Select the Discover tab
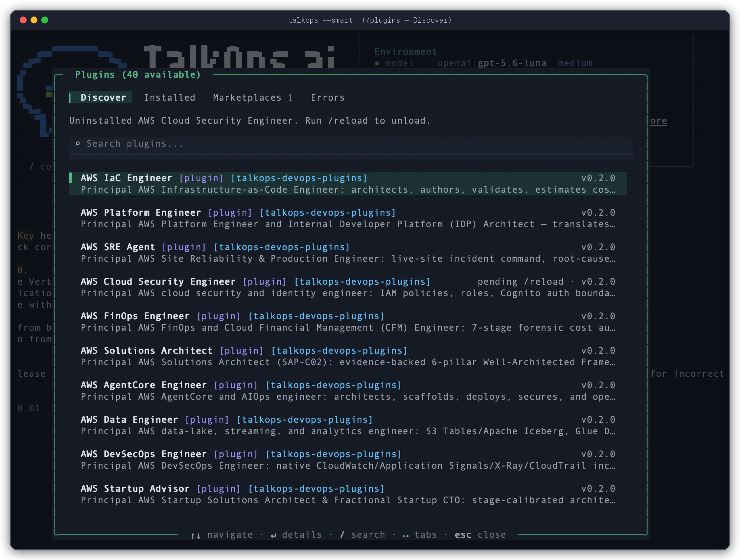Screen dimensions: 740x560 click(101, 97)
